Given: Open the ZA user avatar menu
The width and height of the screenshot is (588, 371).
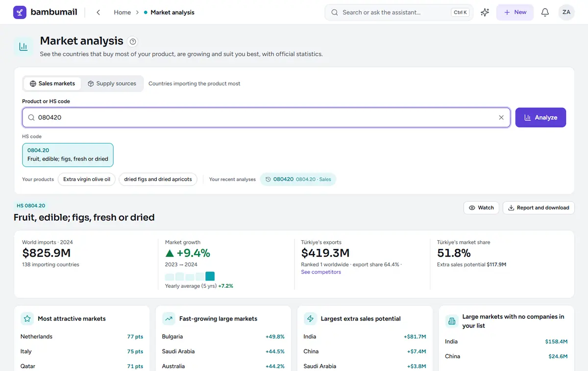Looking at the screenshot, I should click(x=566, y=12).
